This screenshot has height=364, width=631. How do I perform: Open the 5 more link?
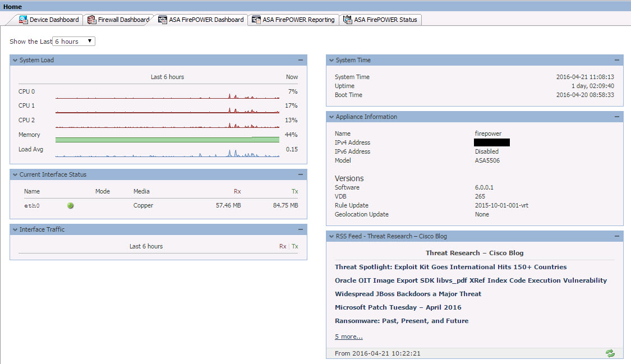(348, 336)
